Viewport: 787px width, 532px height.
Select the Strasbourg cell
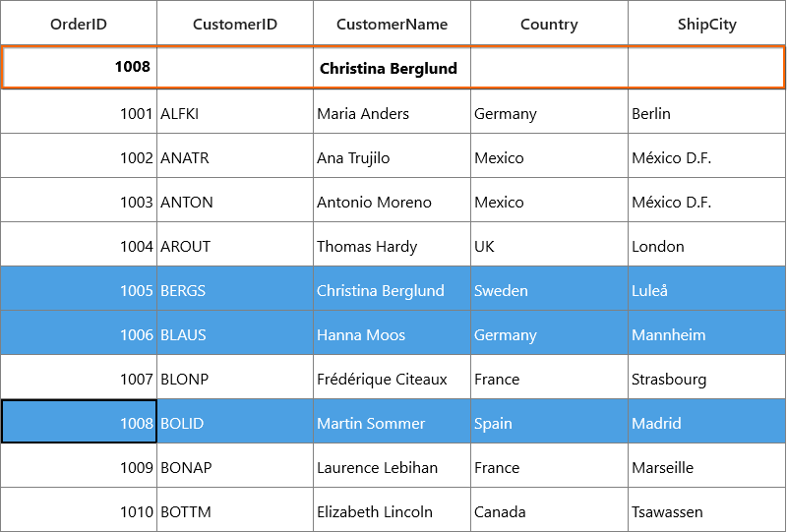click(x=706, y=377)
